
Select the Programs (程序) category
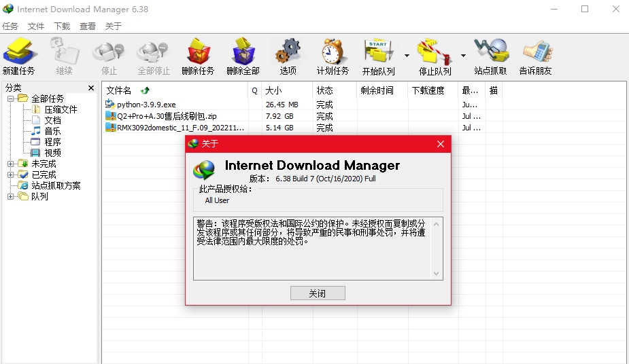point(52,142)
